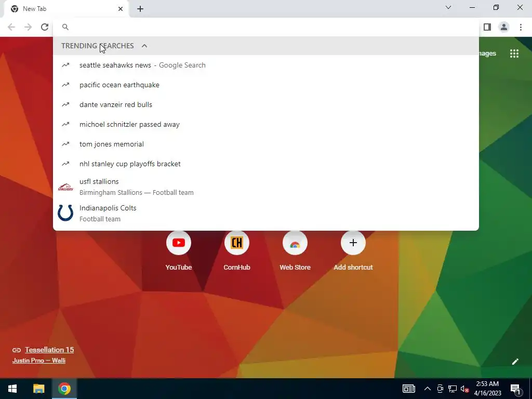Select the seattle seahawks news suggestion
This screenshot has height=399, width=532.
click(265, 65)
